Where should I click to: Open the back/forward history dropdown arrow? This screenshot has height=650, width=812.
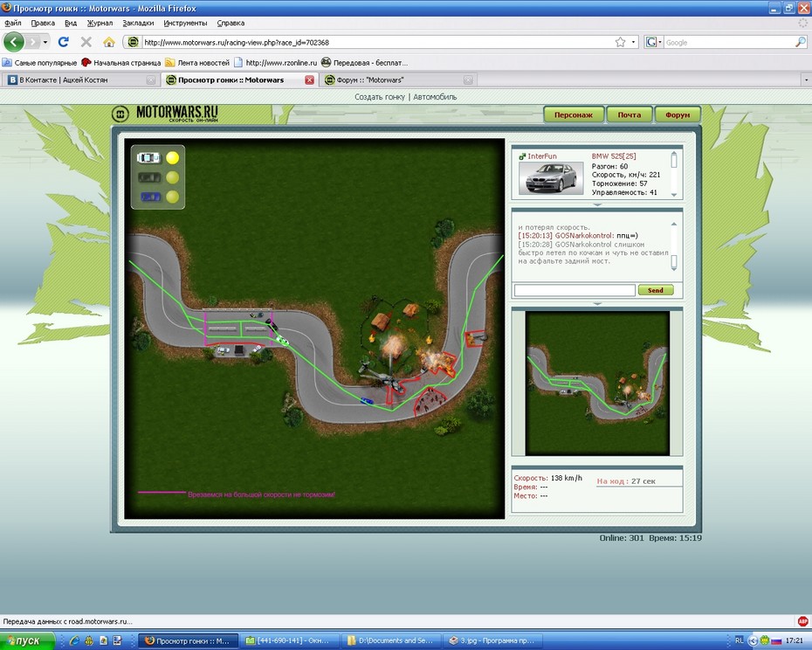(45, 42)
